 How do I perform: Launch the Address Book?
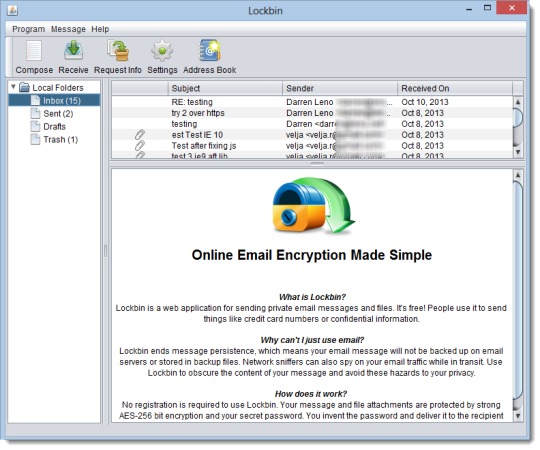209,57
